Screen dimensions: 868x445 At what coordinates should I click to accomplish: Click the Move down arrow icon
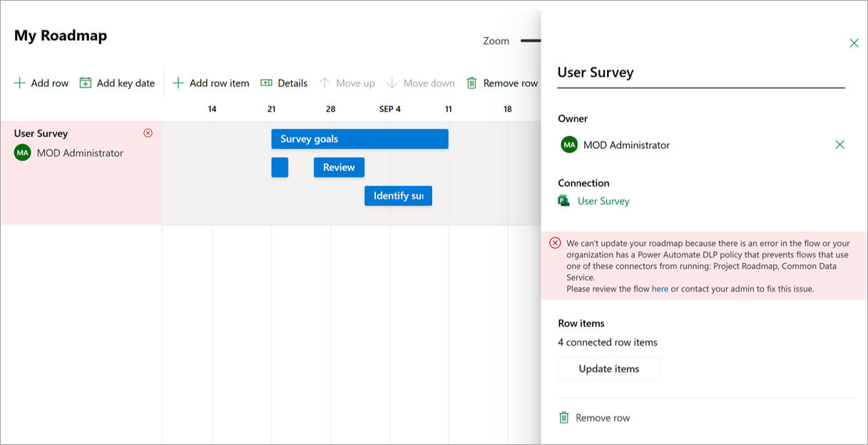392,83
